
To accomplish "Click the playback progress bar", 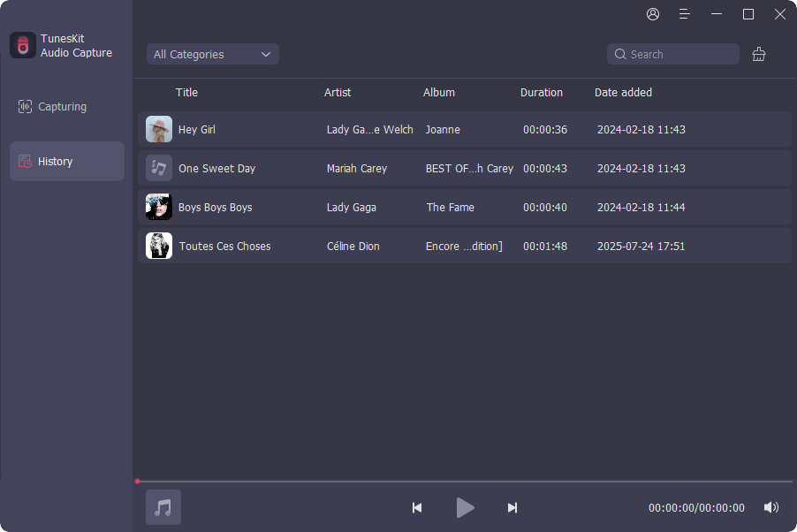I will (465, 481).
